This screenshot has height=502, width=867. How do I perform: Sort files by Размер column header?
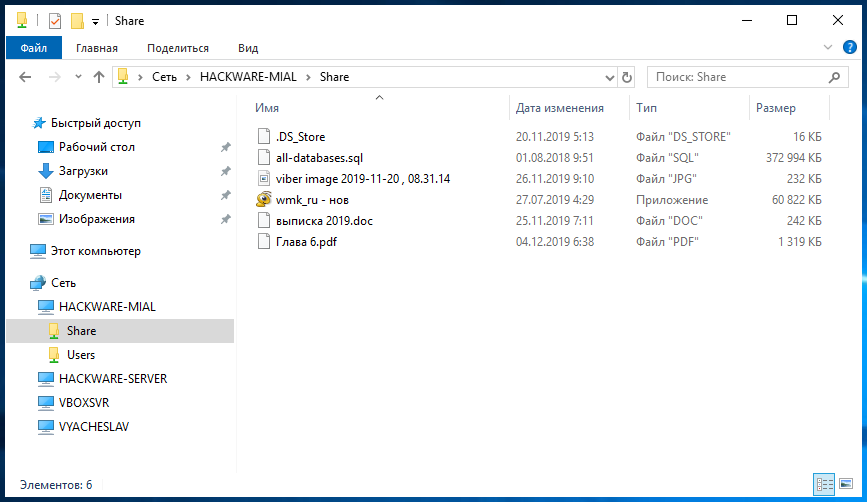click(776, 108)
